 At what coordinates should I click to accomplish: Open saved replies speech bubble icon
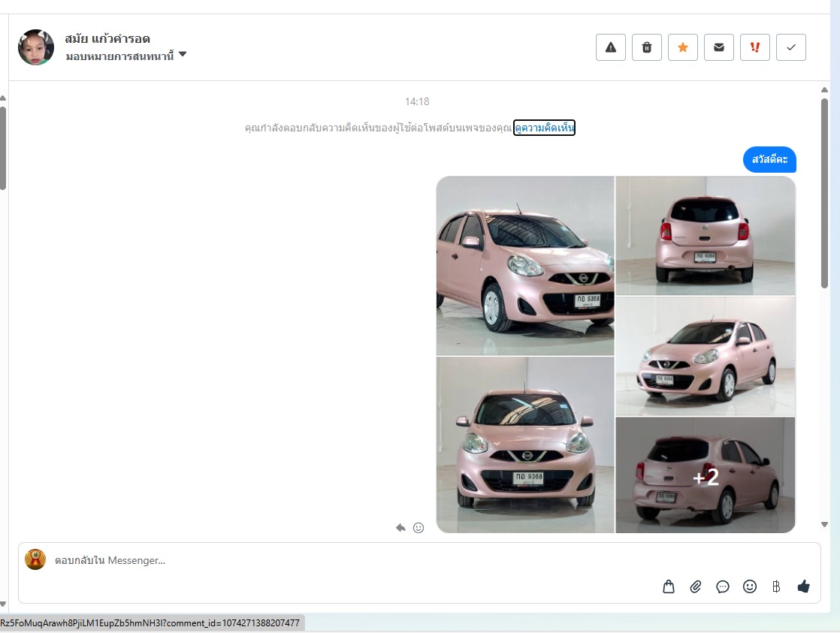(723, 586)
